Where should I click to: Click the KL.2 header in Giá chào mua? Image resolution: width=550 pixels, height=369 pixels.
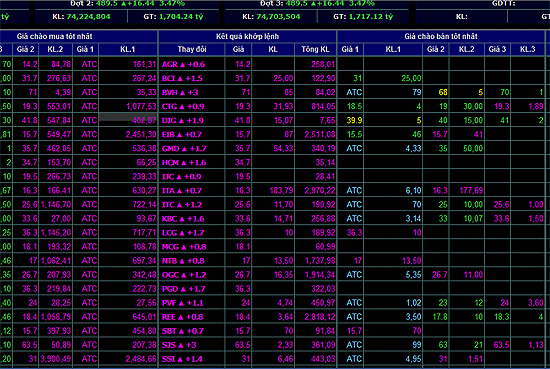point(55,49)
